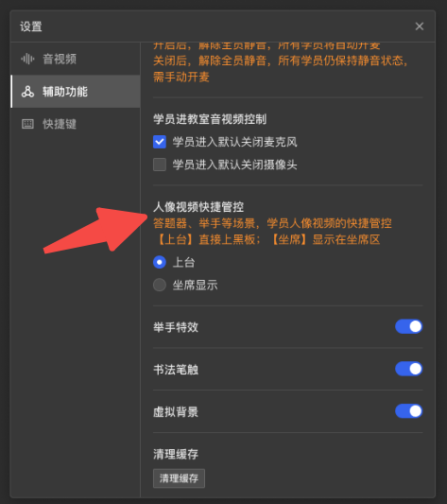The height and width of the screenshot is (504, 447).
Task: Turn off the 举手特效 toggle
Action: 408,326
